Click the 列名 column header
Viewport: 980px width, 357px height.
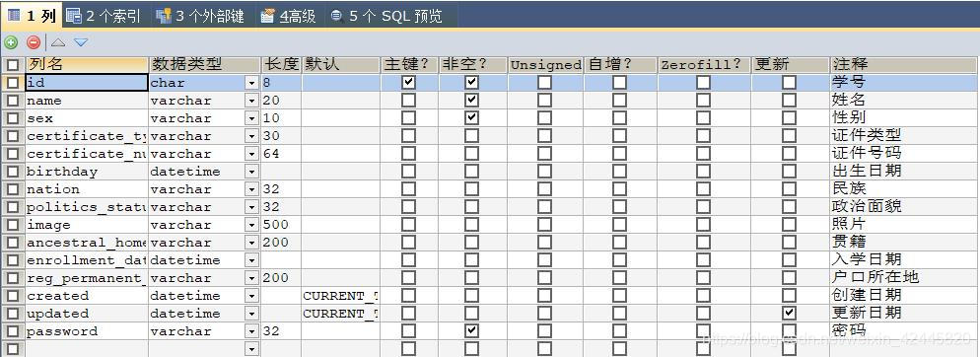pos(86,64)
